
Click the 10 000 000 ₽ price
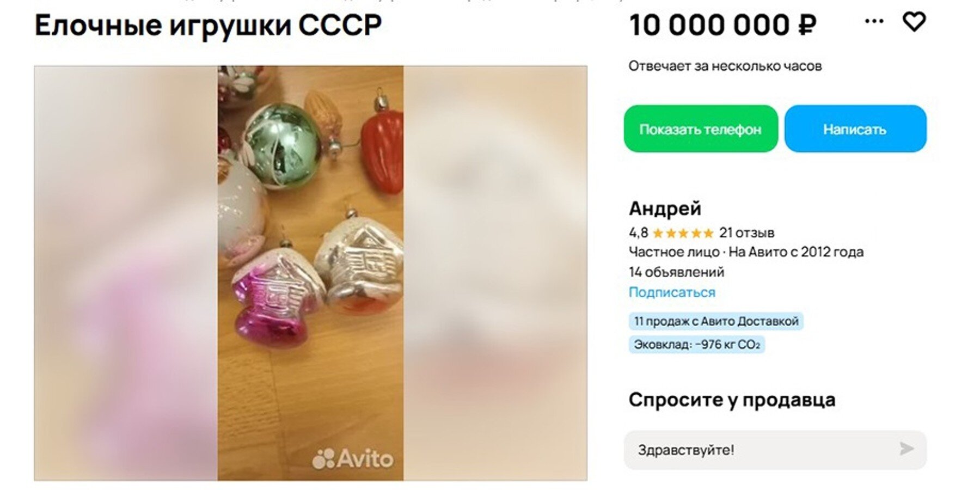(722, 25)
